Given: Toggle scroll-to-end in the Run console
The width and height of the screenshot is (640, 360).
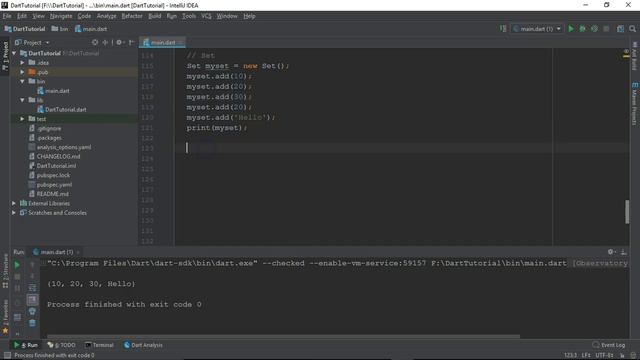Looking at the screenshot, I should pyautogui.click(x=32, y=300).
